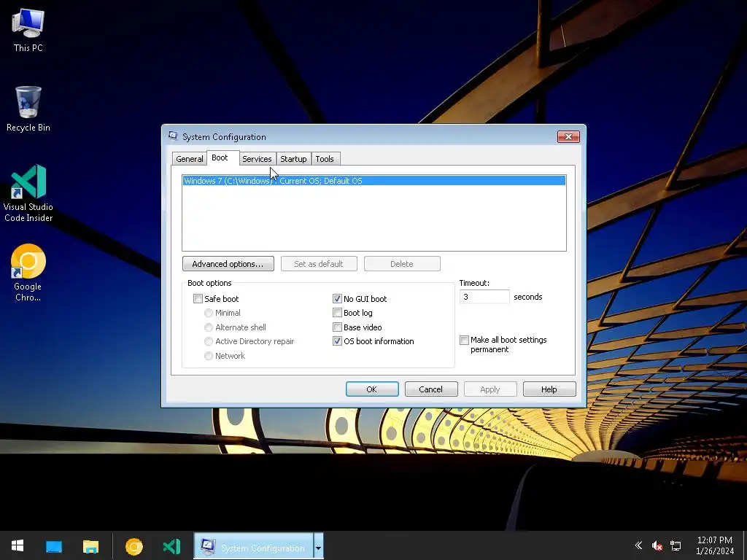Launch Google Chrome desktop shortcut
747x560 pixels.
pyautogui.click(x=28, y=273)
